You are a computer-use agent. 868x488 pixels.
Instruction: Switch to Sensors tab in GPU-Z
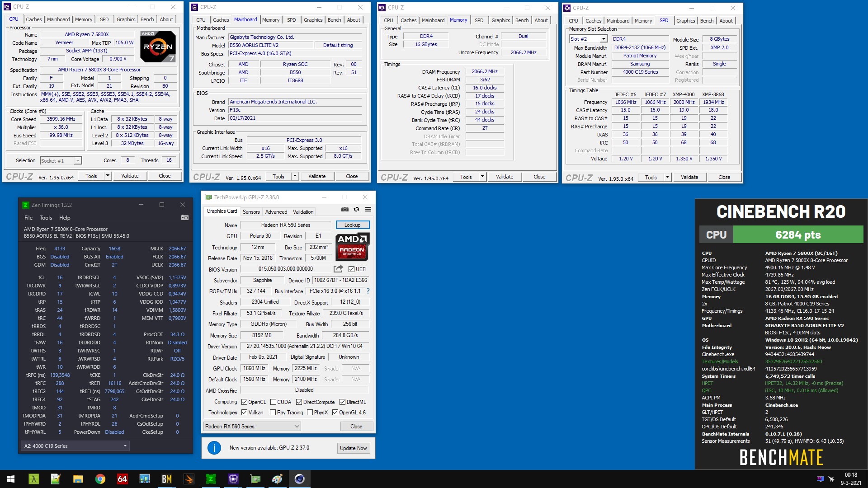[x=251, y=212]
